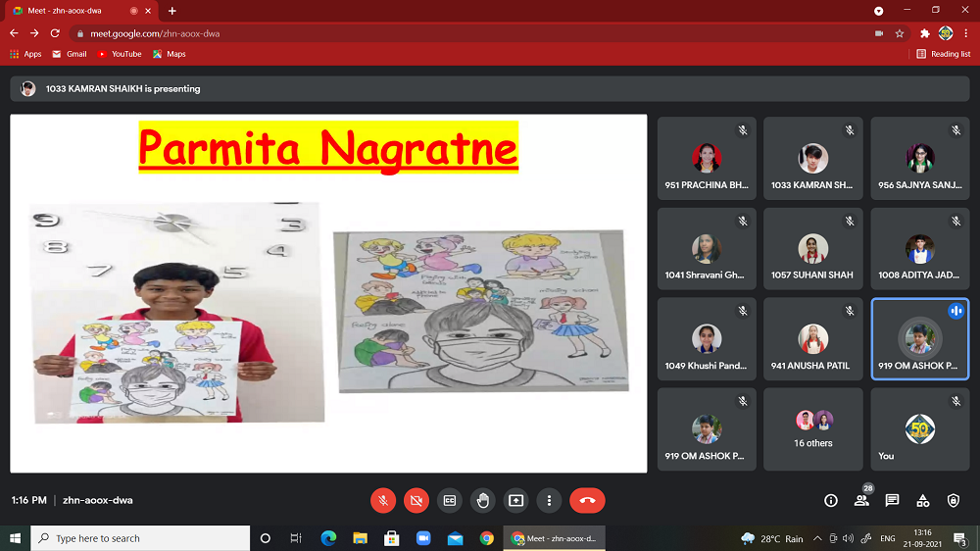Turn on closed captions
This screenshot has height=551, width=980.
pos(449,500)
